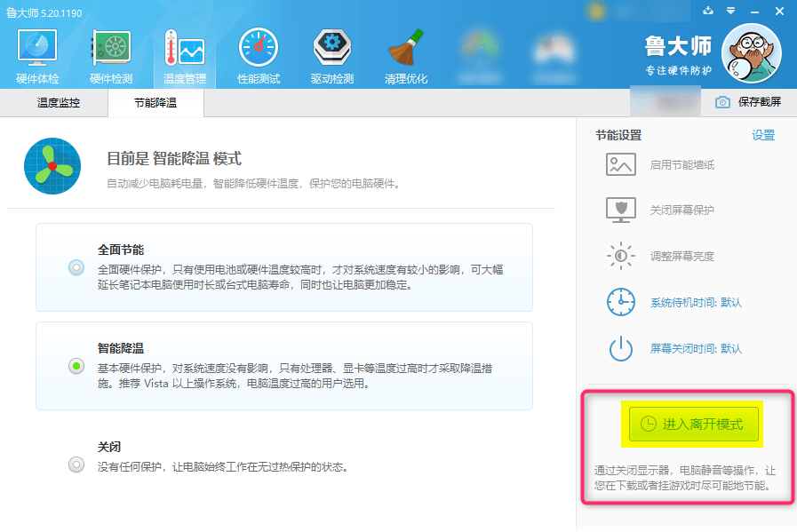Minimize the 鲁大师 window
The image size is (797, 532).
(755, 12)
